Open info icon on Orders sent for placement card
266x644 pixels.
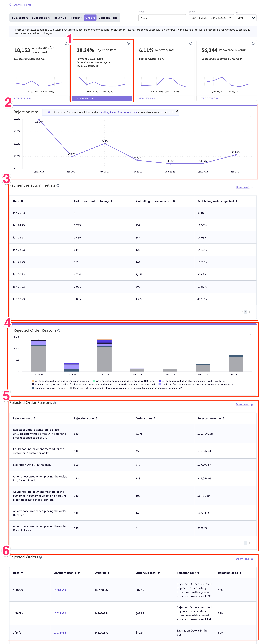66,43
